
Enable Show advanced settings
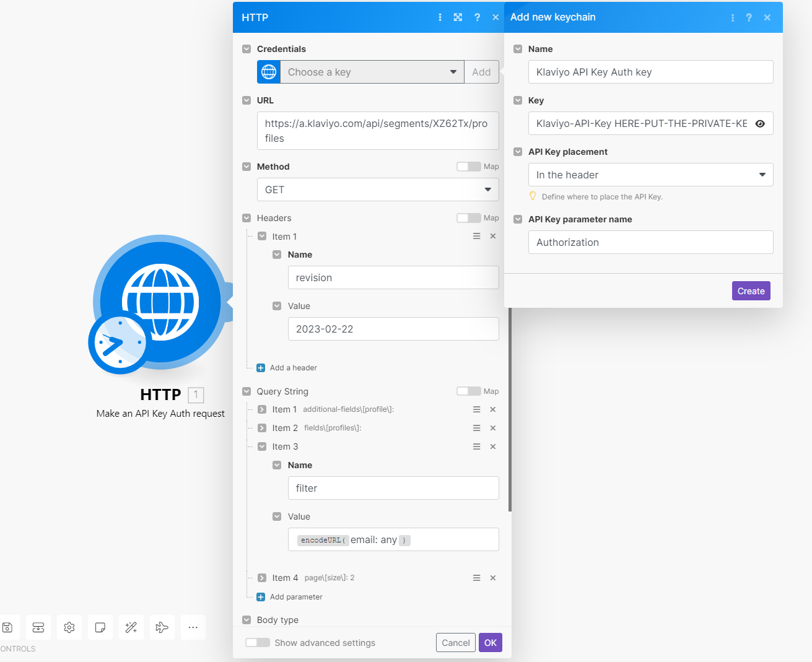coord(258,643)
